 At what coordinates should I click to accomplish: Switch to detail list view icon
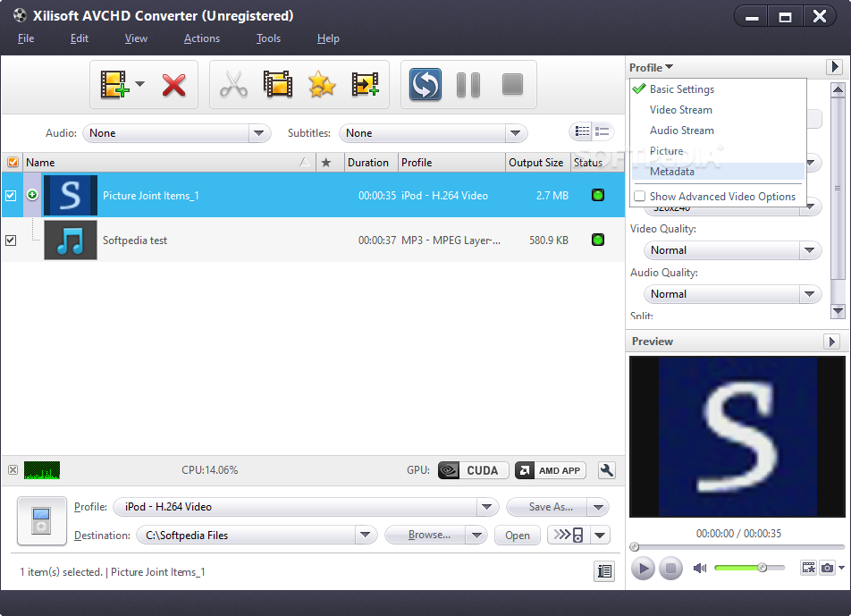tap(602, 131)
